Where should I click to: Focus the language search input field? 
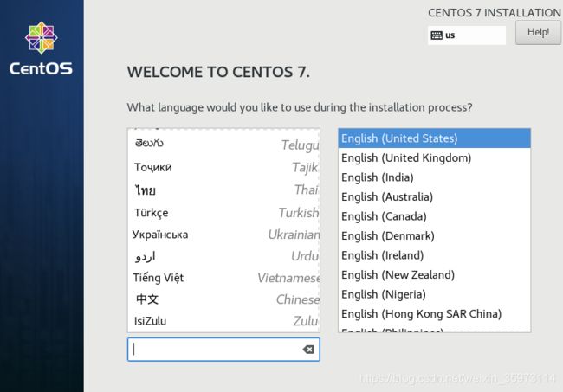[x=223, y=350]
